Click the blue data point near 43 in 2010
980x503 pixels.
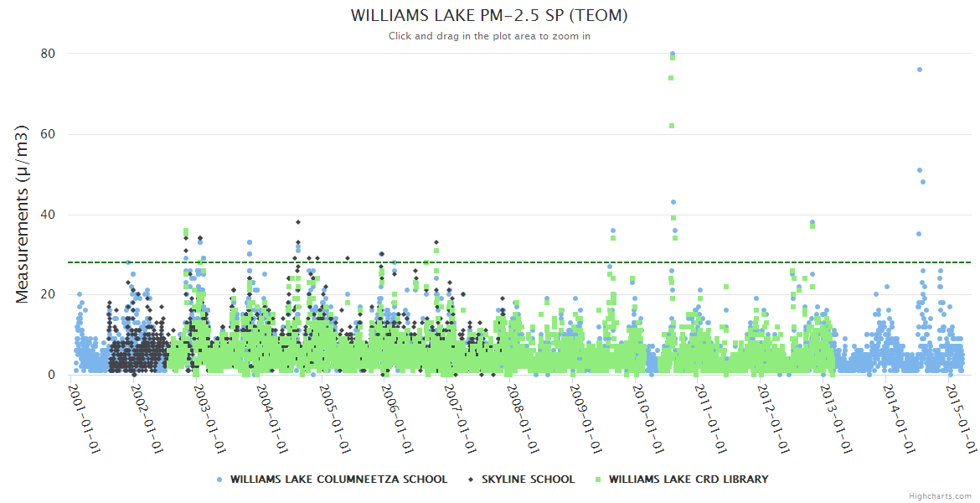673,202
